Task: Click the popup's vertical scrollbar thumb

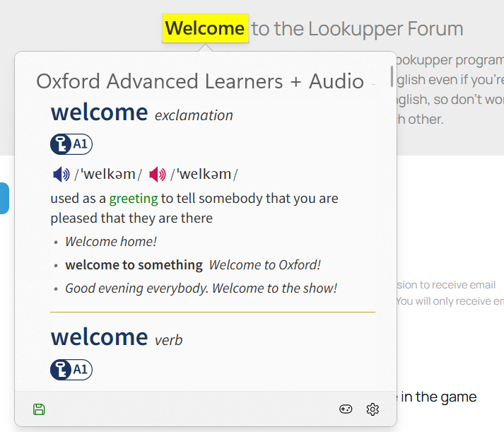Action: point(392,75)
